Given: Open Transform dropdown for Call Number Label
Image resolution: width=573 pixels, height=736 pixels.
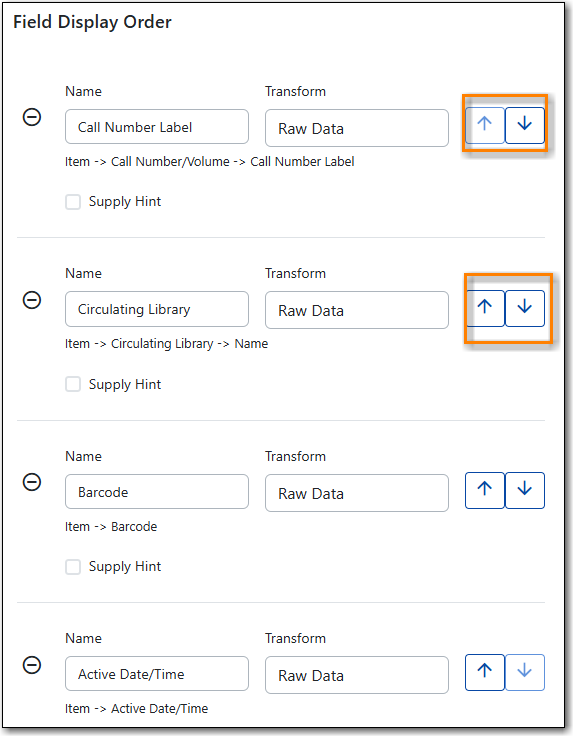Looking at the screenshot, I should [357, 128].
